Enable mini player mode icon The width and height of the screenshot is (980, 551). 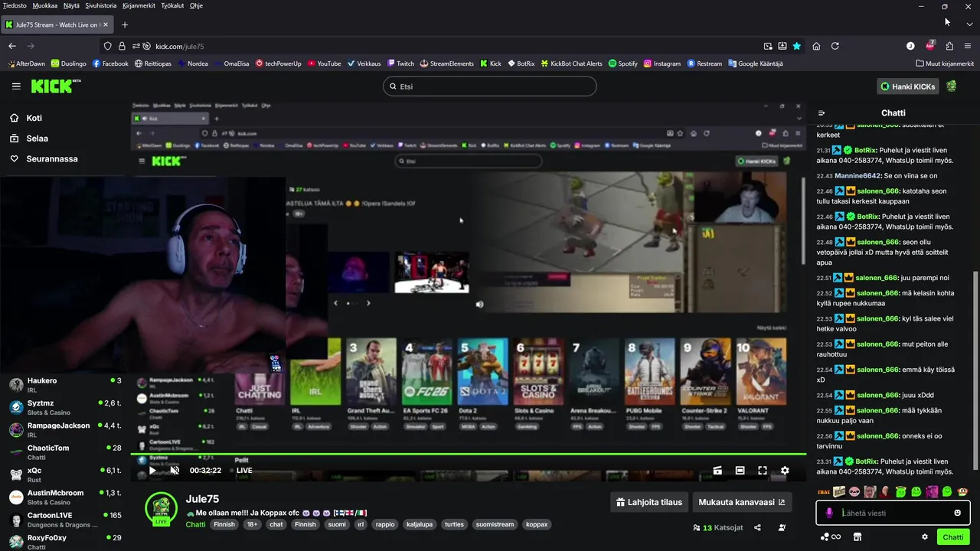(717, 471)
